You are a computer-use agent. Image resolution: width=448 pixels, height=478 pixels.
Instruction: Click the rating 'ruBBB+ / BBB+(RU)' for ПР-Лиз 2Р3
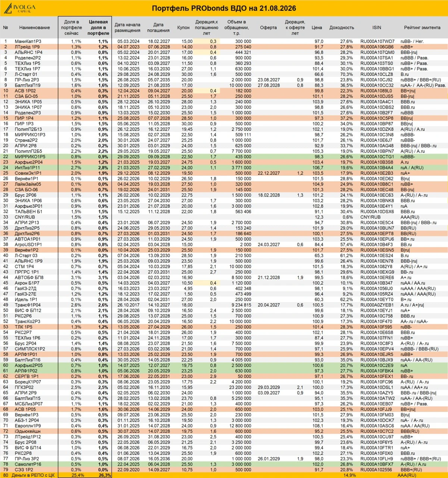[x=420, y=80]
